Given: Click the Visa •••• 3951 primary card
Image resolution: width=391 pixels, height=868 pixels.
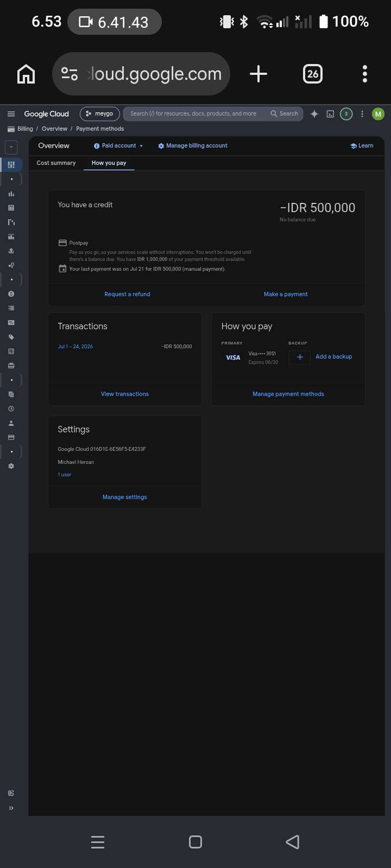Looking at the screenshot, I should pyautogui.click(x=251, y=358).
